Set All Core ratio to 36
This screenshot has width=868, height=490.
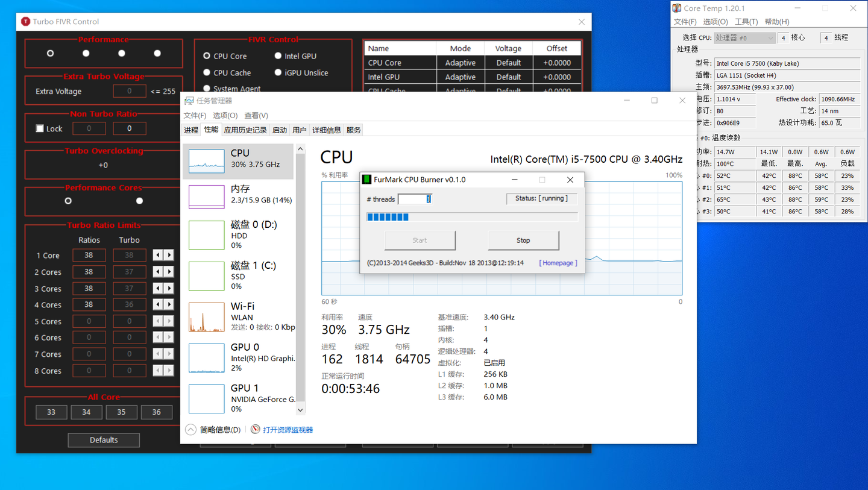click(x=157, y=412)
